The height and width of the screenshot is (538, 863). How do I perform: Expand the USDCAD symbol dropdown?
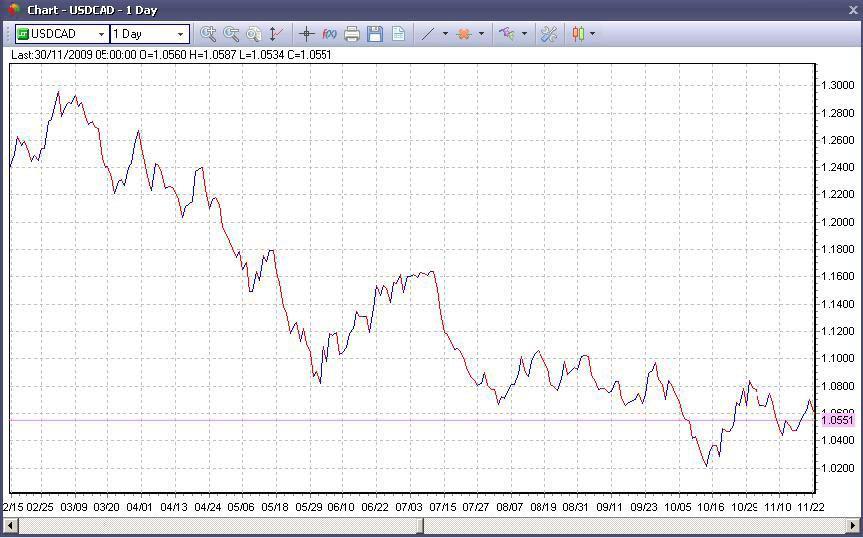(x=101, y=34)
